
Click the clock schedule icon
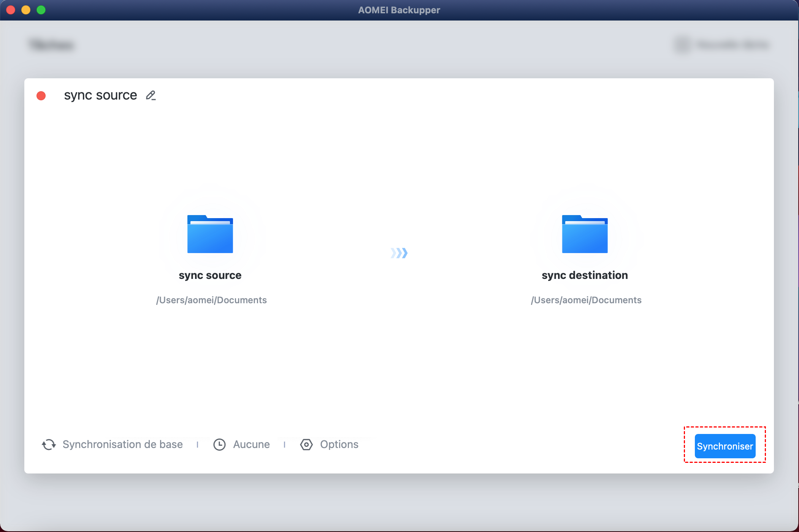(x=219, y=445)
